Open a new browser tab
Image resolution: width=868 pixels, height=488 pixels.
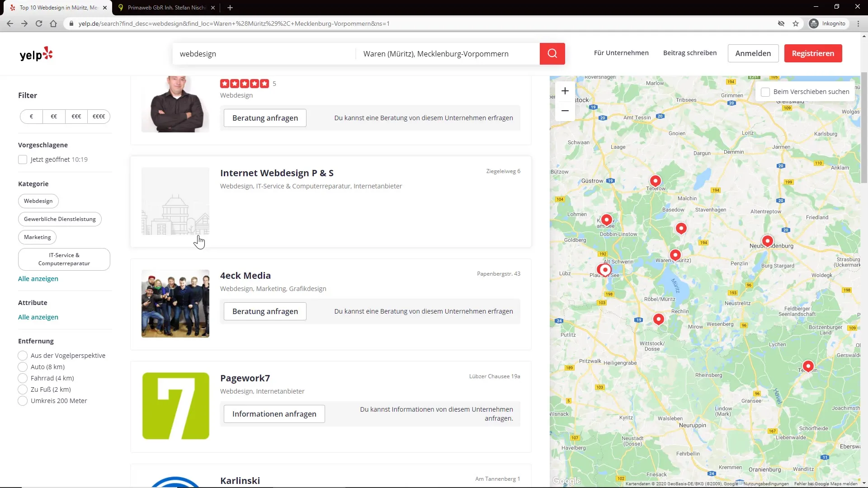(230, 8)
